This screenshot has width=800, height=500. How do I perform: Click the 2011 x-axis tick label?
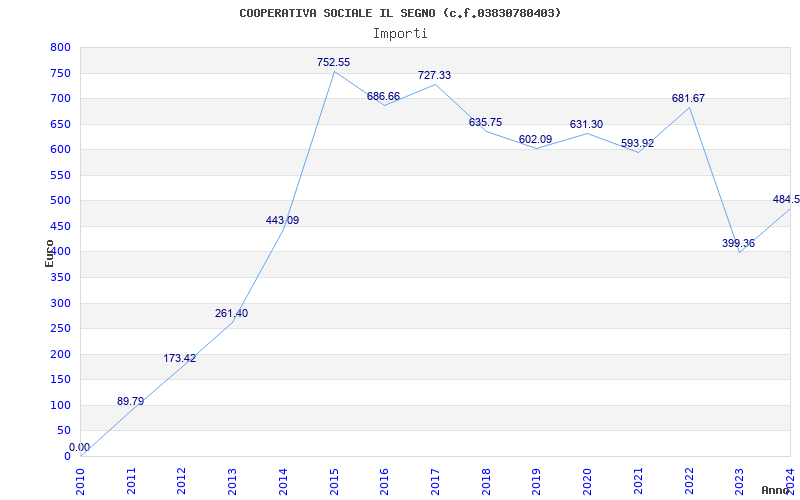tap(131, 481)
